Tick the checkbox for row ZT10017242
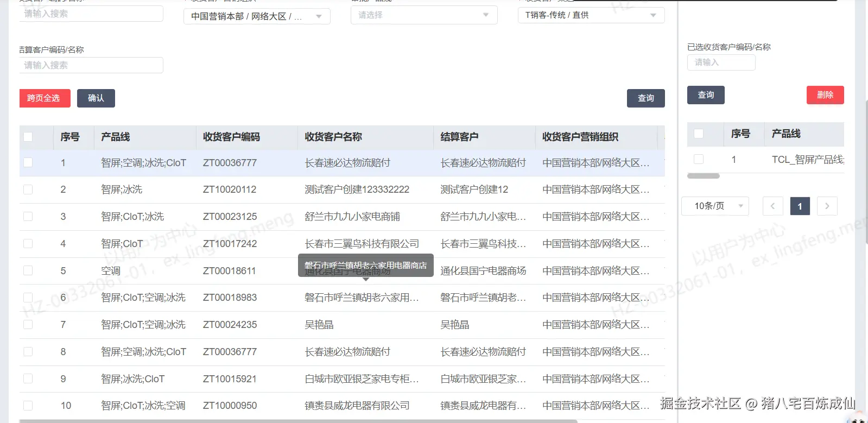 pyautogui.click(x=28, y=244)
